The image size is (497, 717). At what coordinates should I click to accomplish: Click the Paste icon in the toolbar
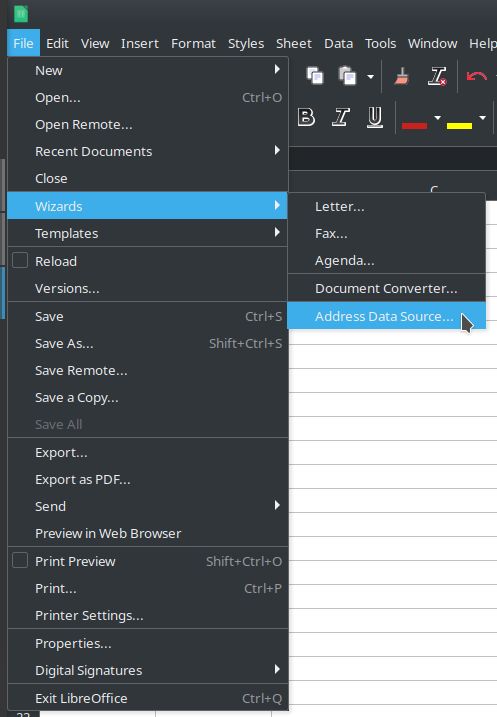click(x=347, y=76)
